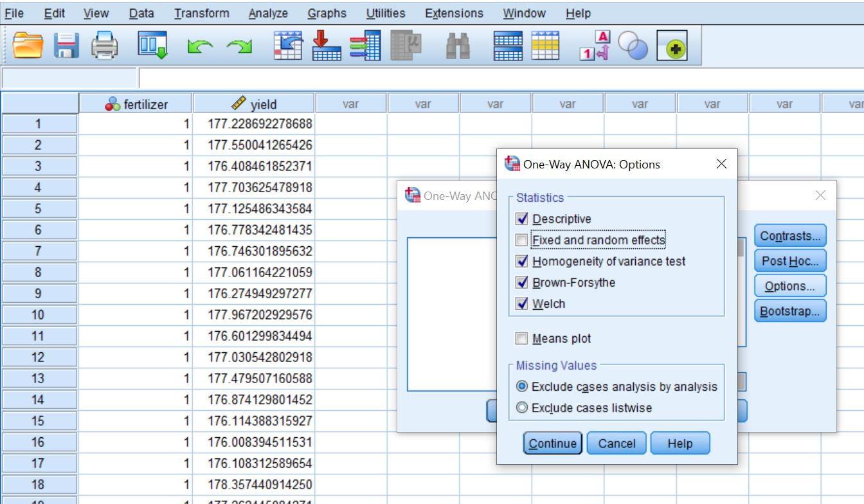
Task: Open the Graphs menu
Action: pyautogui.click(x=327, y=13)
